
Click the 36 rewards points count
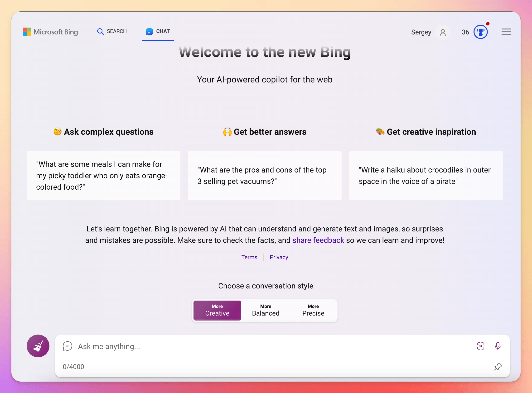(465, 32)
